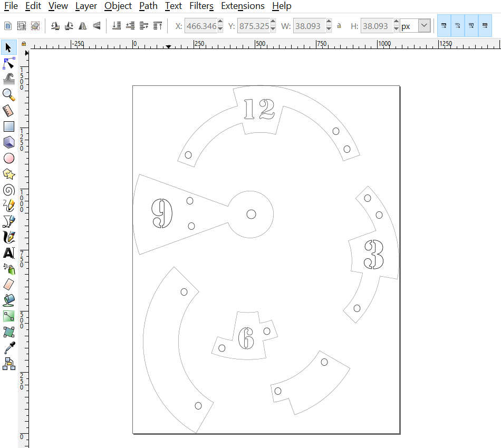Select the Star and polygon tool
This screenshot has height=448, width=501.
pyautogui.click(x=8, y=174)
